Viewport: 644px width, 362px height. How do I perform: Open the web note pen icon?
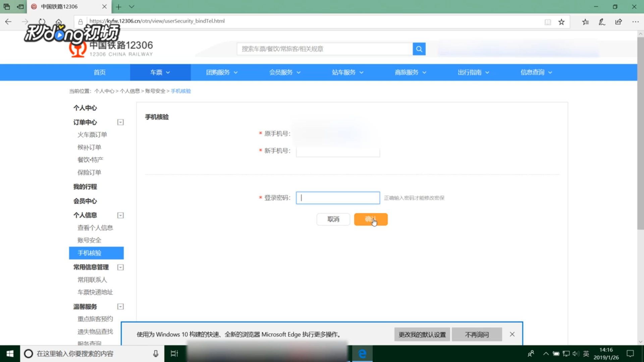pyautogui.click(x=602, y=21)
